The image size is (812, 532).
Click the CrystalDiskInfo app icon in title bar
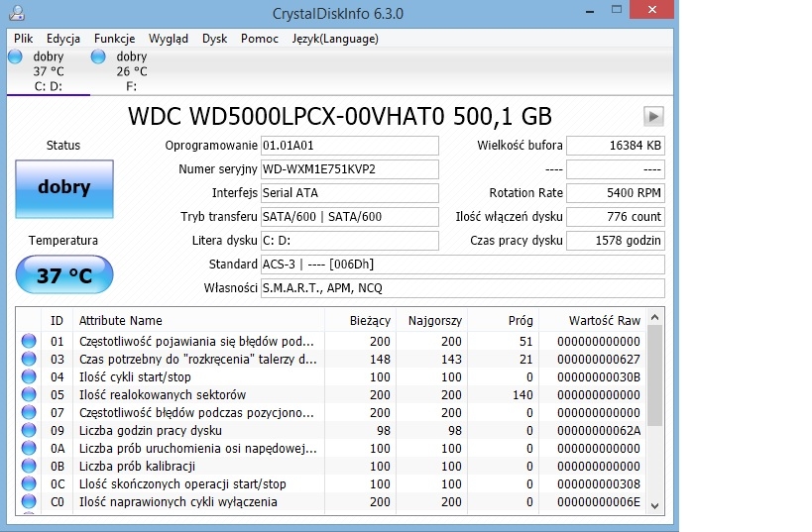(17, 13)
